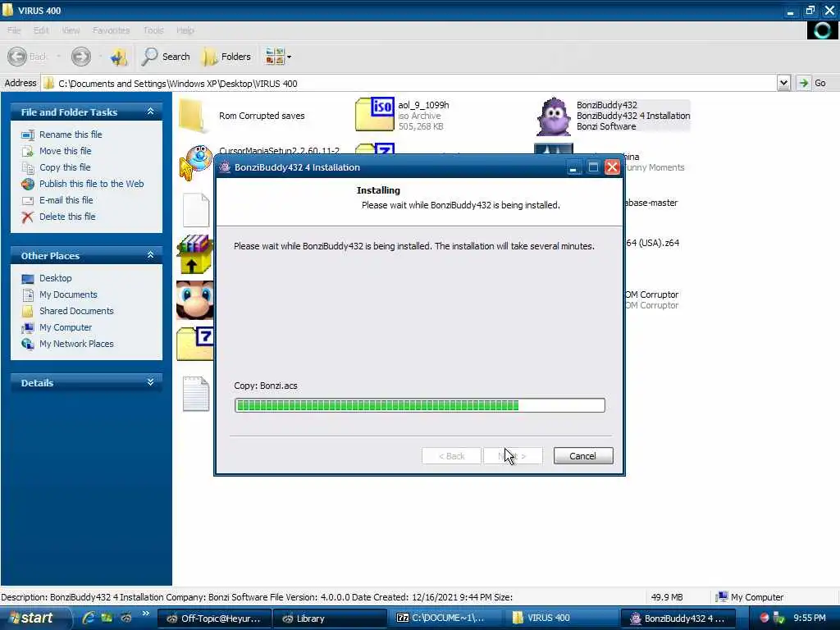
Task: Switch to Library taskbar window
Action: tap(330, 619)
